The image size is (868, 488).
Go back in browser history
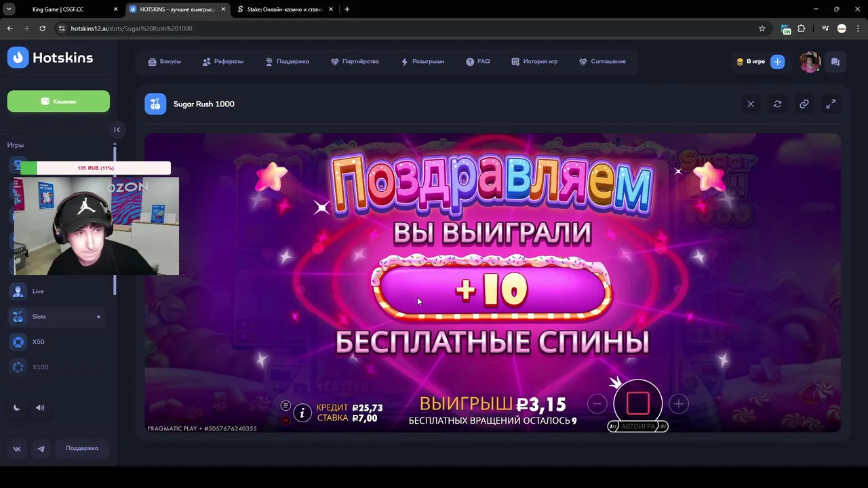tap(9, 28)
